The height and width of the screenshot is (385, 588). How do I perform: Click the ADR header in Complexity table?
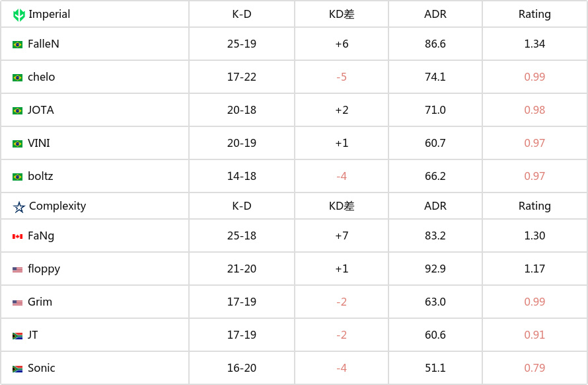[435, 206]
